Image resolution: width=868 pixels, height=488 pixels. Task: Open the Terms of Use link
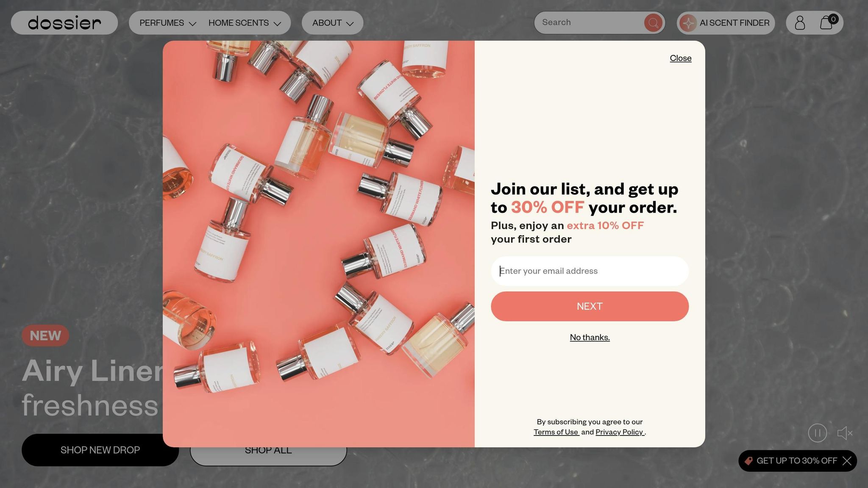[x=556, y=432]
